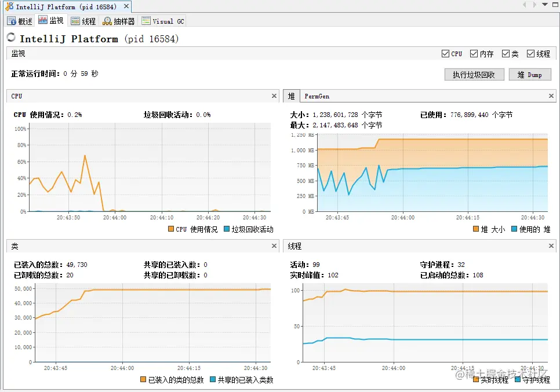Click the 抽样器 tab sampler icon

(107, 21)
